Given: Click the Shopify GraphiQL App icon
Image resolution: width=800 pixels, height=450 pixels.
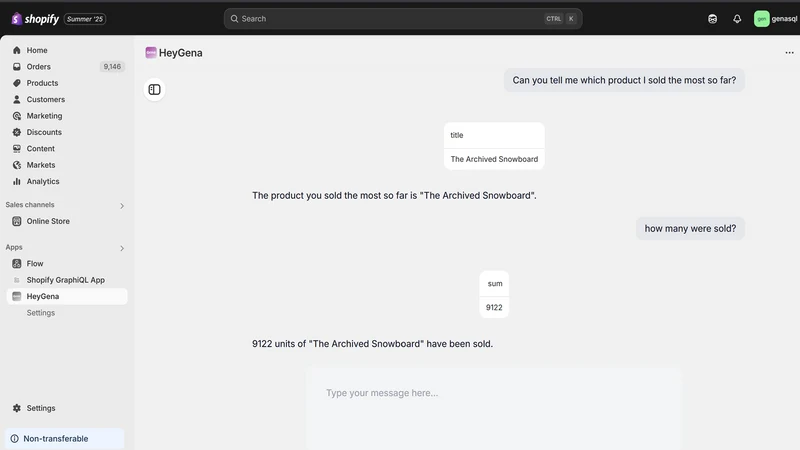Looking at the screenshot, I should [x=17, y=280].
